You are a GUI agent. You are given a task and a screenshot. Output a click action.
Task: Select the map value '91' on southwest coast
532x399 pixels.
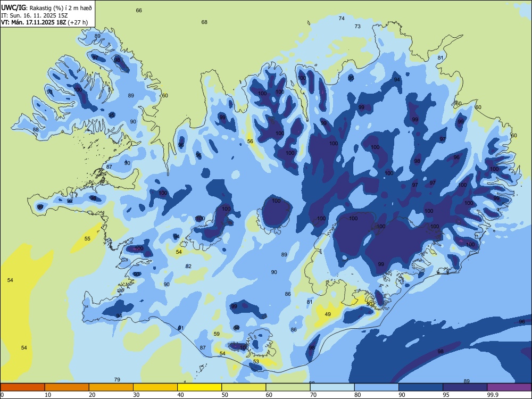[181, 328]
